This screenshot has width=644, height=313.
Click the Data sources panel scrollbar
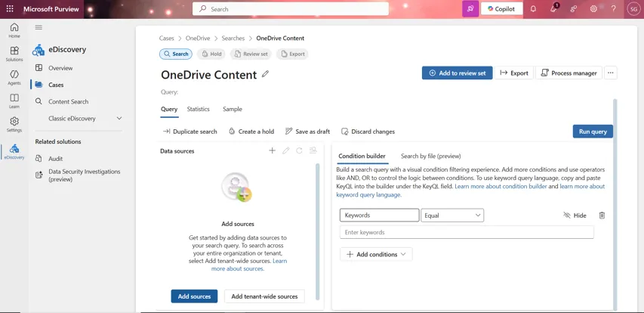pyautogui.click(x=318, y=231)
